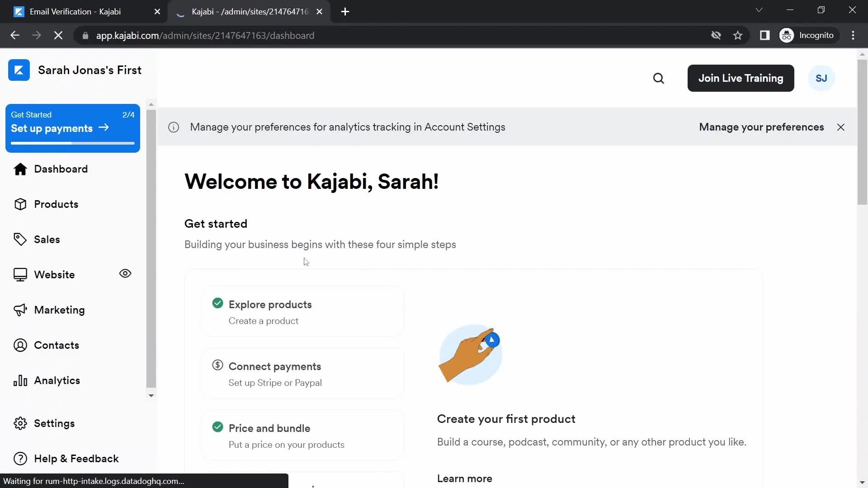Stop loading the page
The image size is (868, 488).
click(58, 35)
